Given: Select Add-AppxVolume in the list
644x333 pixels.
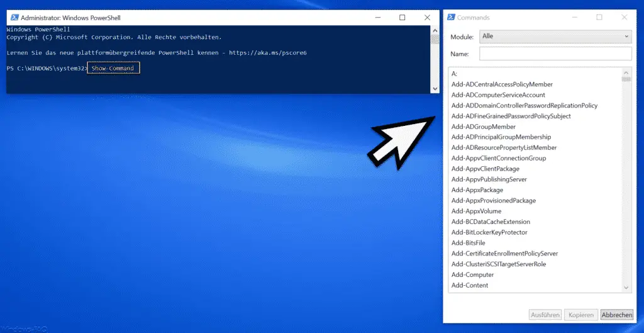Looking at the screenshot, I should 477,212.
